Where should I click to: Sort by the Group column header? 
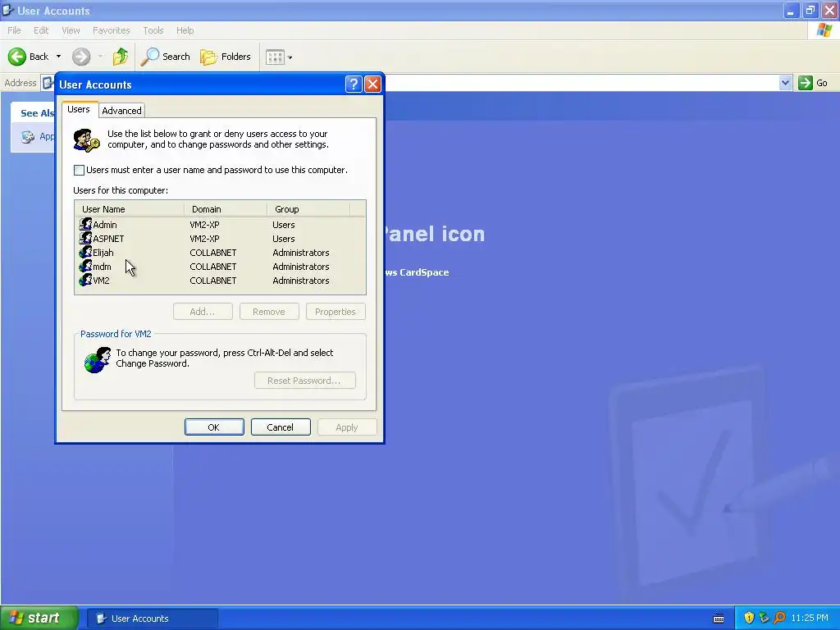[308, 209]
